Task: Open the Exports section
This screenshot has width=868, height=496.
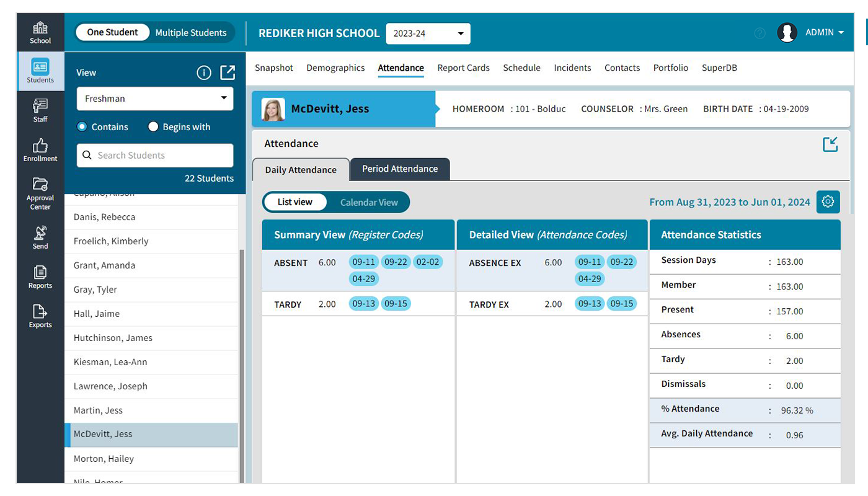Action: click(x=40, y=316)
